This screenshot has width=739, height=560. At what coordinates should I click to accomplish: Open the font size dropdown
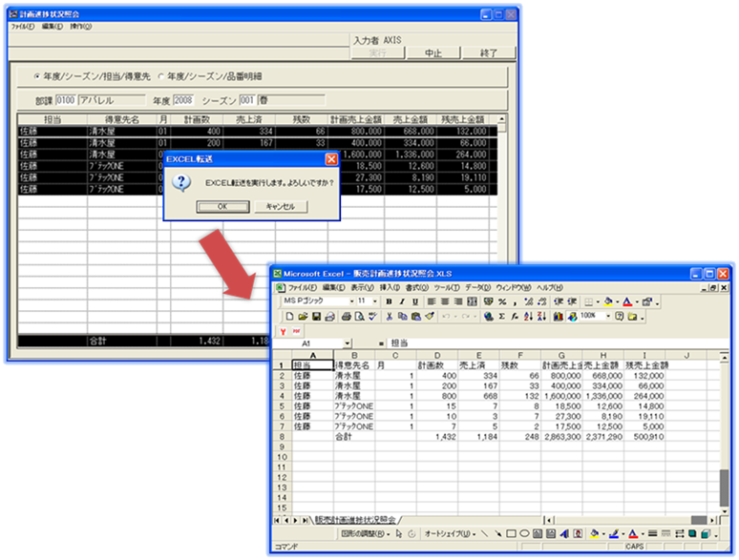click(375, 301)
